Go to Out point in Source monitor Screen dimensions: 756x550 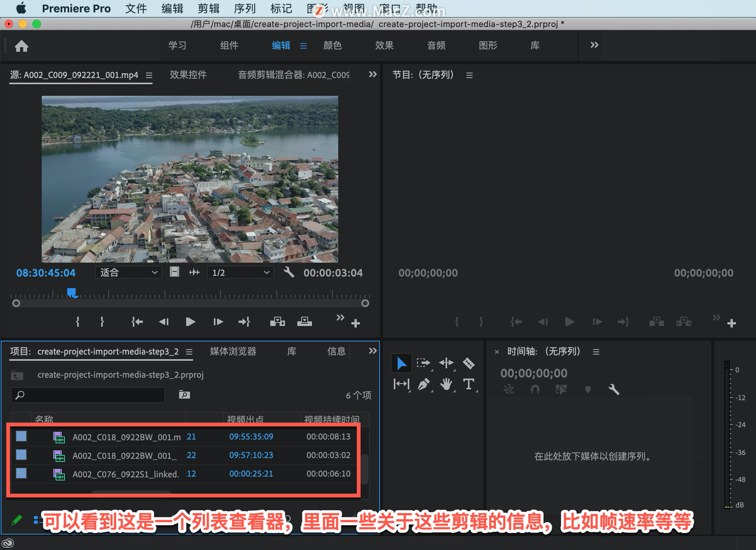point(244,322)
